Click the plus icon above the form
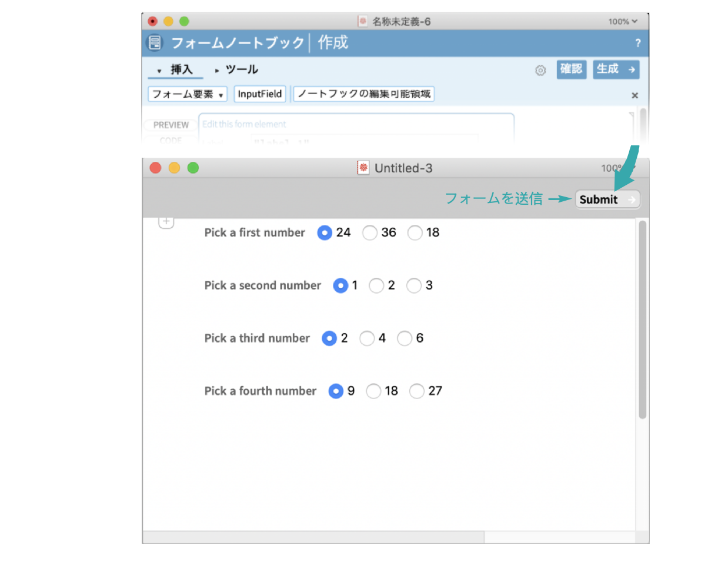 pyautogui.click(x=166, y=222)
